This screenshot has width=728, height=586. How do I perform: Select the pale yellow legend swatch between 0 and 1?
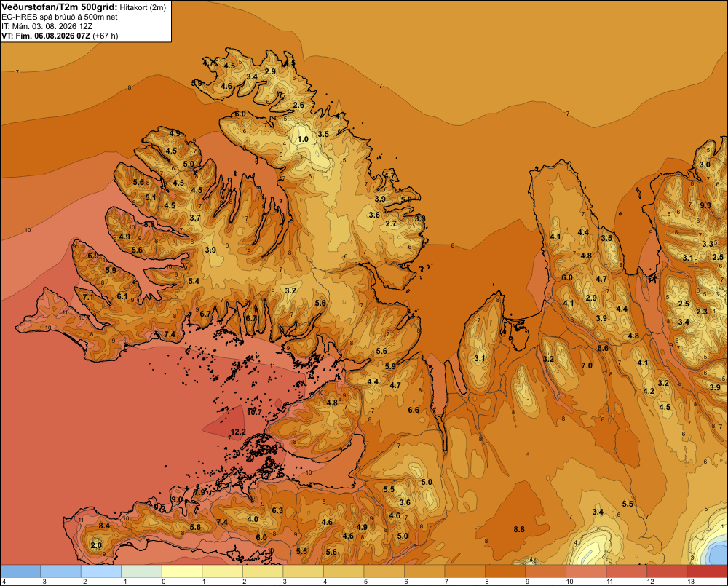point(182,571)
